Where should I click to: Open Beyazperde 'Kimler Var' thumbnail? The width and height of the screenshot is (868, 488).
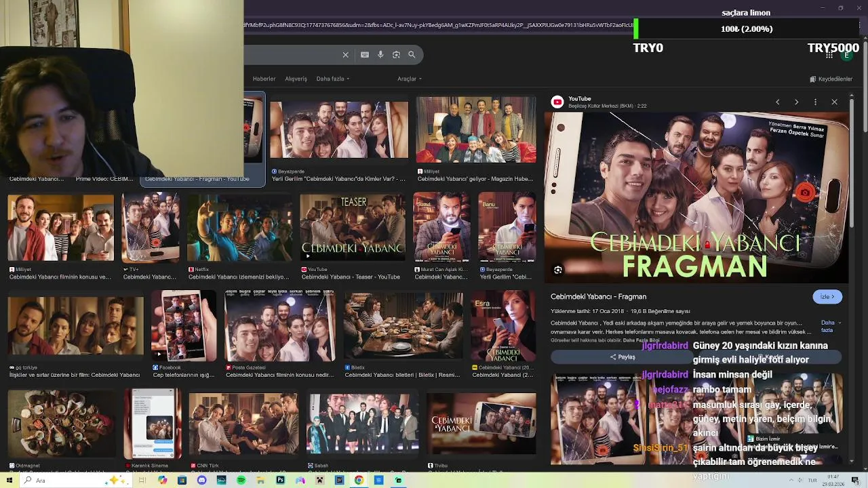tap(339, 130)
